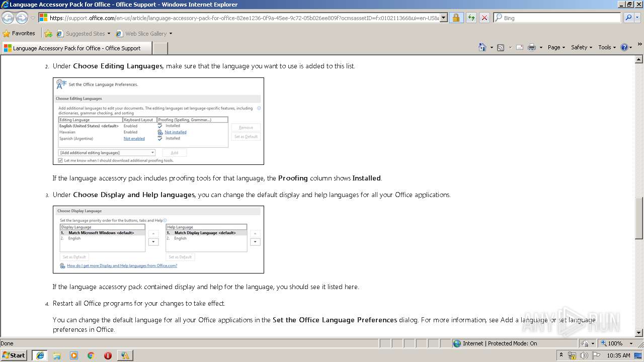The height and width of the screenshot is (362, 644).
Task: Open the Help button dropdown arrow
Action: (631, 47)
